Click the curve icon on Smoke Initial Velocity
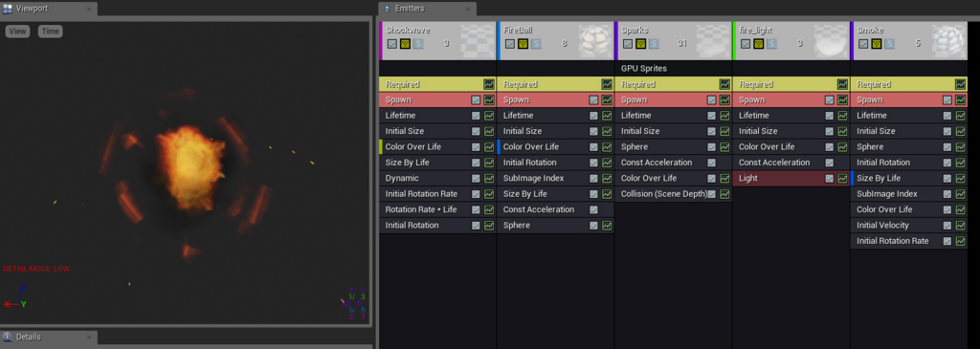This screenshot has width=980, height=349. 960,226
